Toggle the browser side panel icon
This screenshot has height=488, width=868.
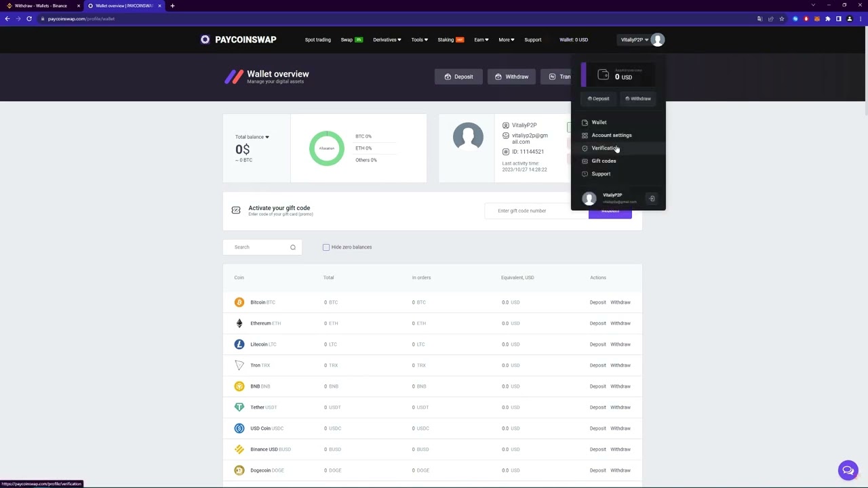point(839,19)
